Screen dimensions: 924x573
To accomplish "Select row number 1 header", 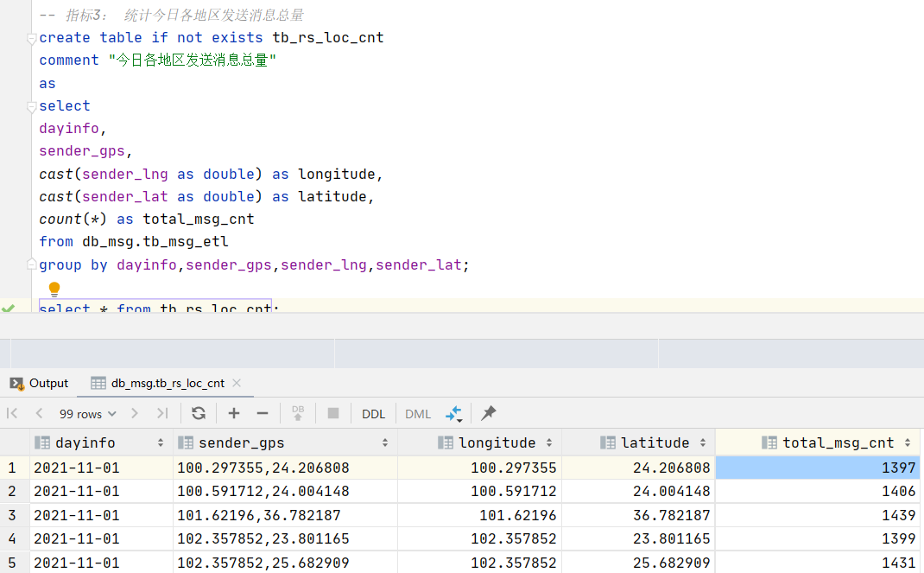I will [x=12, y=468].
